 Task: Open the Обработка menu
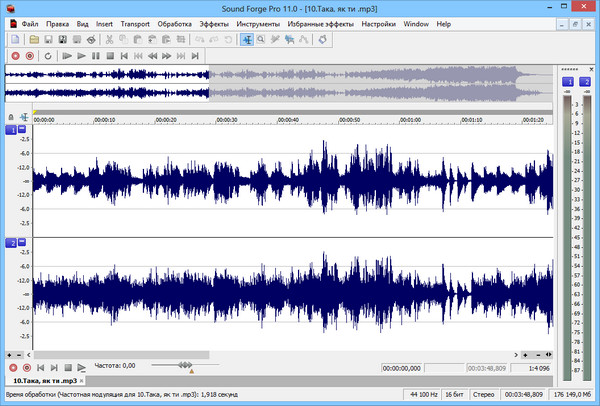click(174, 23)
